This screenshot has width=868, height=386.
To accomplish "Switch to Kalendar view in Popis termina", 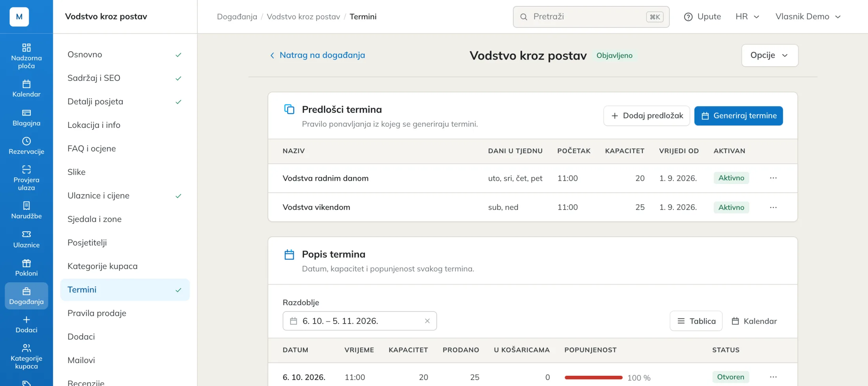I will [754, 321].
